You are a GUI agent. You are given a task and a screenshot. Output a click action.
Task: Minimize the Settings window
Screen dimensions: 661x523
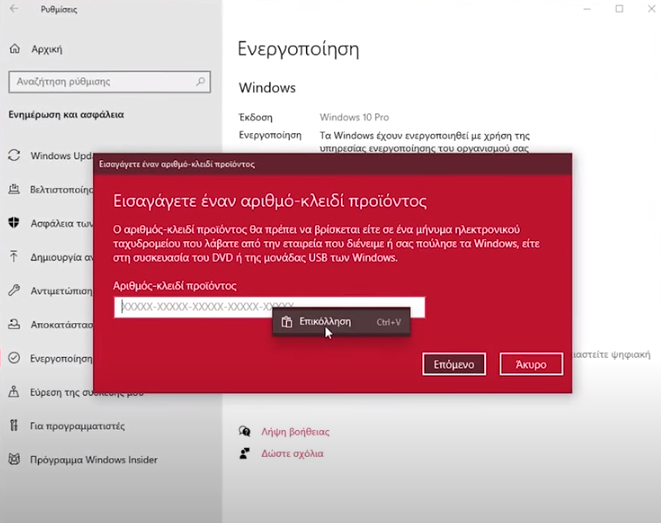pos(587,9)
